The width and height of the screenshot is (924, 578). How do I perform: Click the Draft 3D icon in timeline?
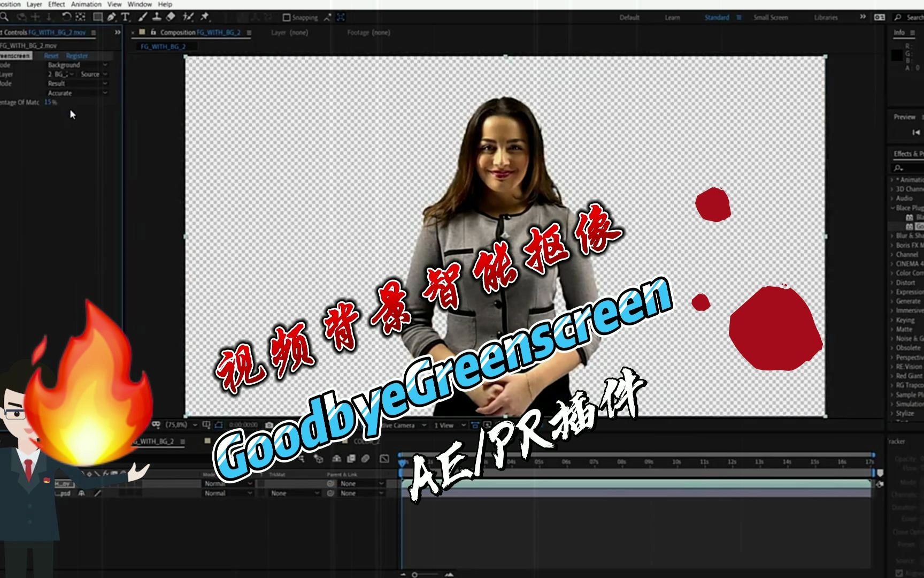[x=319, y=459]
